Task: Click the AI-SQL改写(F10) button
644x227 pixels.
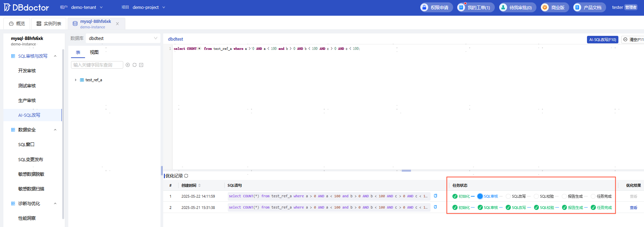Action: pyautogui.click(x=602, y=40)
